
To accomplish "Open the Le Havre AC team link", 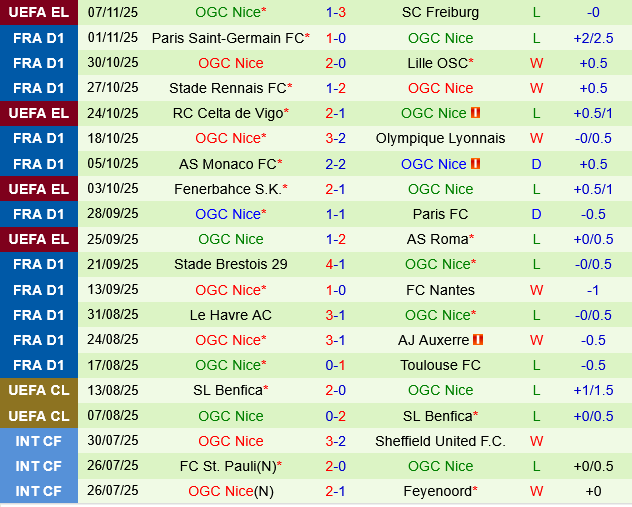I will click(x=231, y=315).
